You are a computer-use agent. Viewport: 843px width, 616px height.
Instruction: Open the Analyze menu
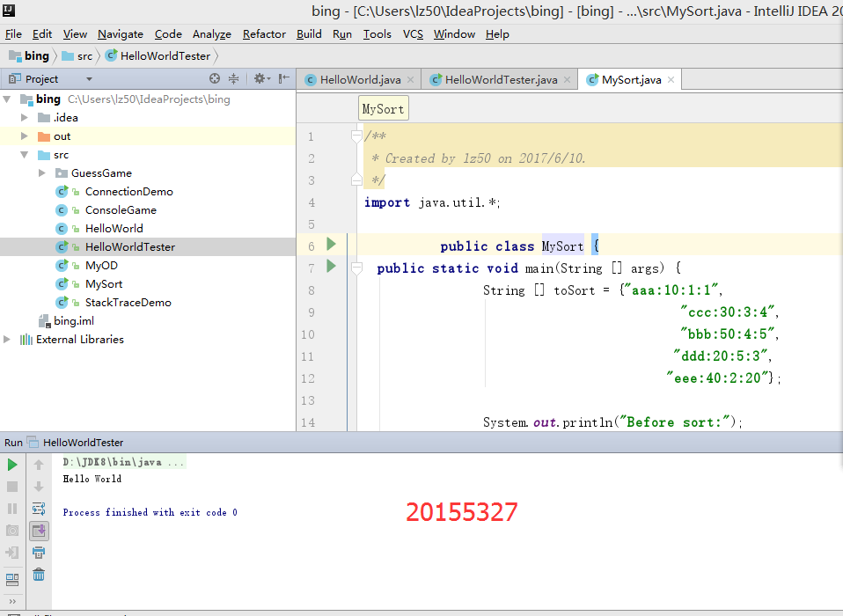[212, 33]
